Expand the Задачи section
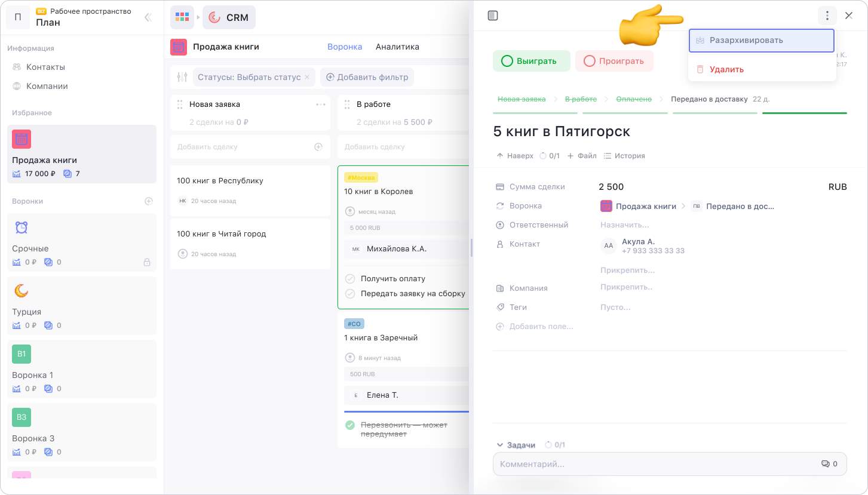This screenshot has height=495, width=868. 500,445
